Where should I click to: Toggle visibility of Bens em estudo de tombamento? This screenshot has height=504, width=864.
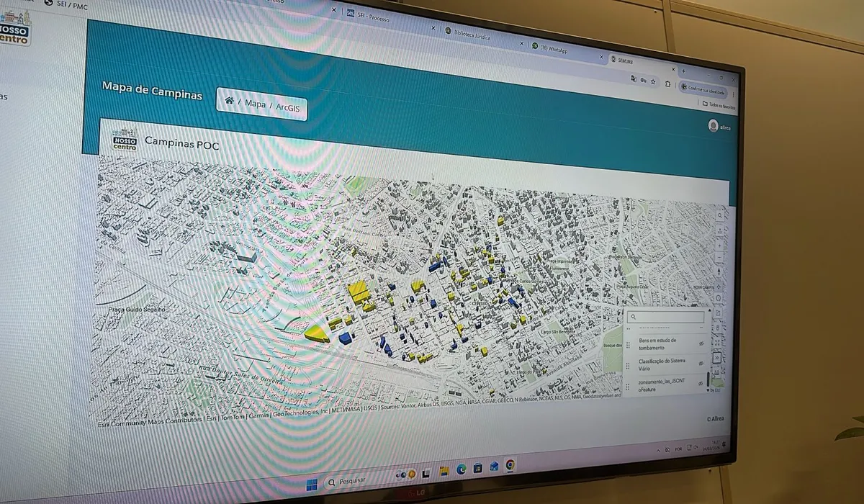coord(701,345)
